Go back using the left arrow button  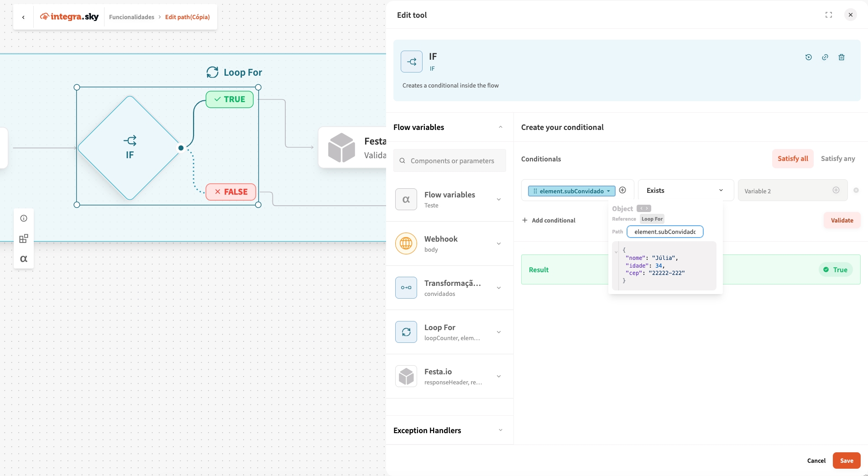pos(23,17)
